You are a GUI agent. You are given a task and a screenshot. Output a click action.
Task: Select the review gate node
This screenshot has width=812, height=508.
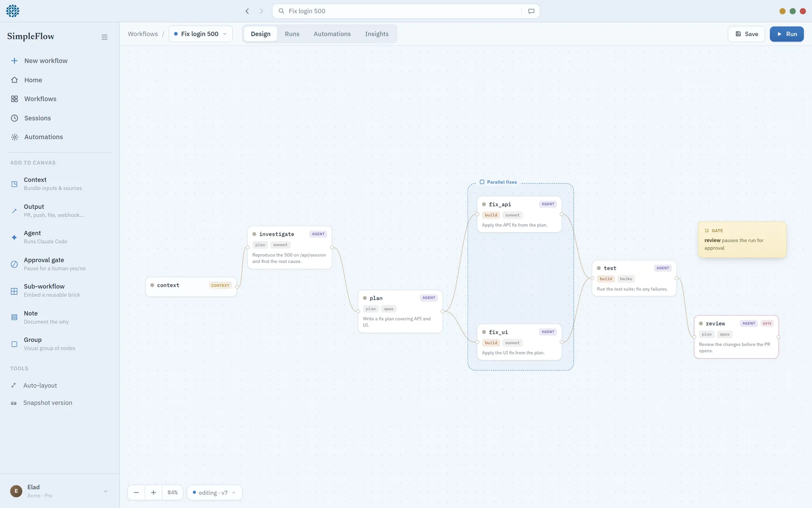click(736, 337)
